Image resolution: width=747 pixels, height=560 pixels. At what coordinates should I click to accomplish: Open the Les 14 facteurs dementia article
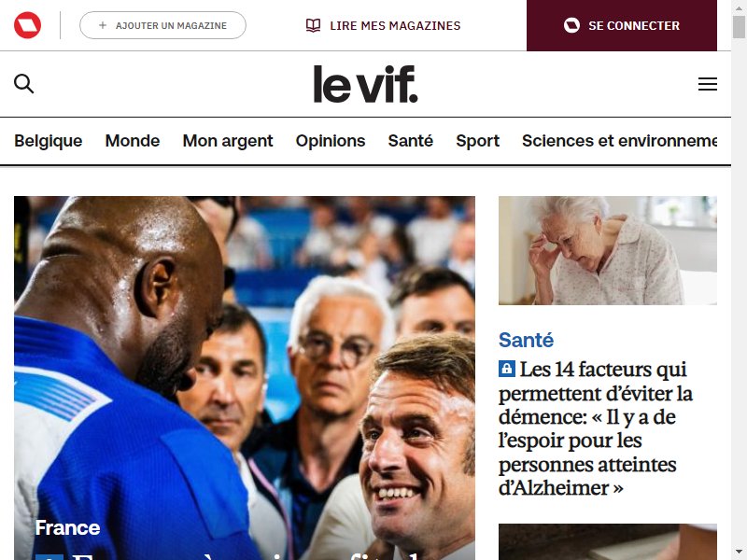(596, 428)
